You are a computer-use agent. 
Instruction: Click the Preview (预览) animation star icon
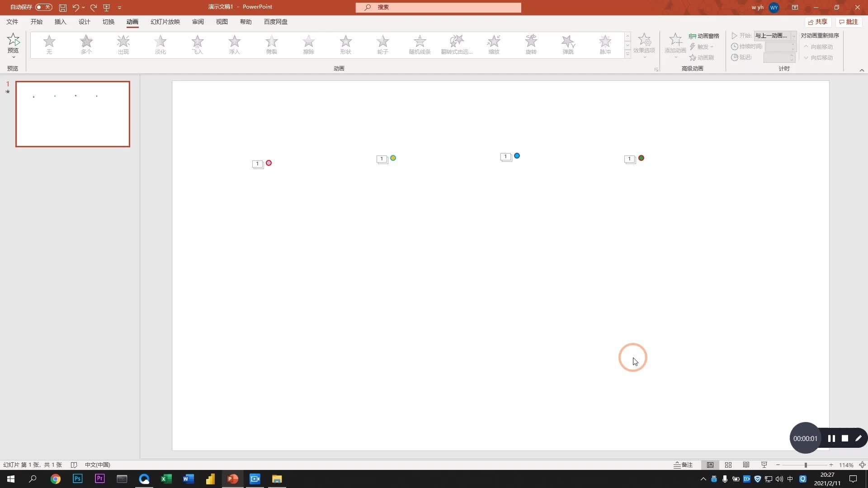[x=13, y=40]
